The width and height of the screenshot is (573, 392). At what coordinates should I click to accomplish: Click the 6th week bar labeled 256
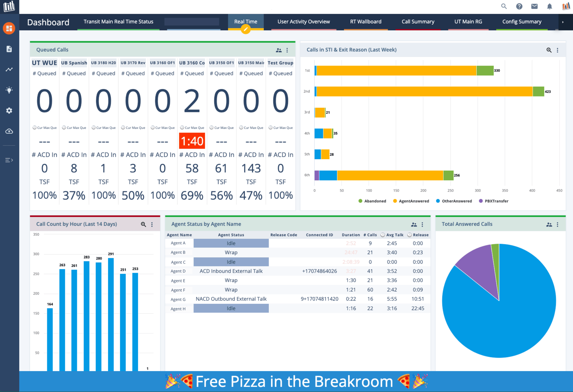[384, 175]
